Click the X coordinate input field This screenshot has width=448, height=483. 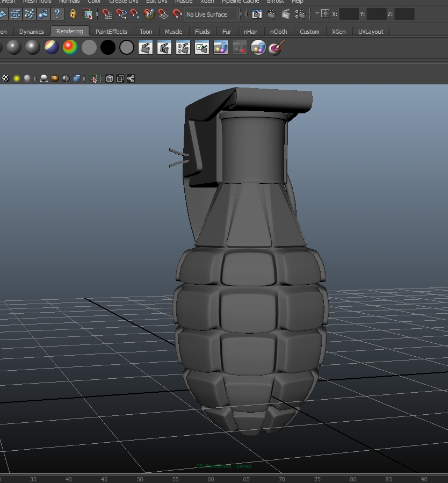pyautogui.click(x=349, y=14)
